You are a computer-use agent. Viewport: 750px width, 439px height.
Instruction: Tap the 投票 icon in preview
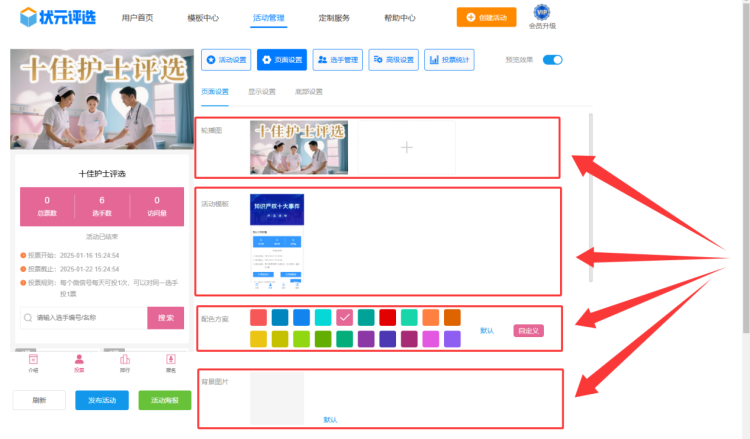(79, 361)
